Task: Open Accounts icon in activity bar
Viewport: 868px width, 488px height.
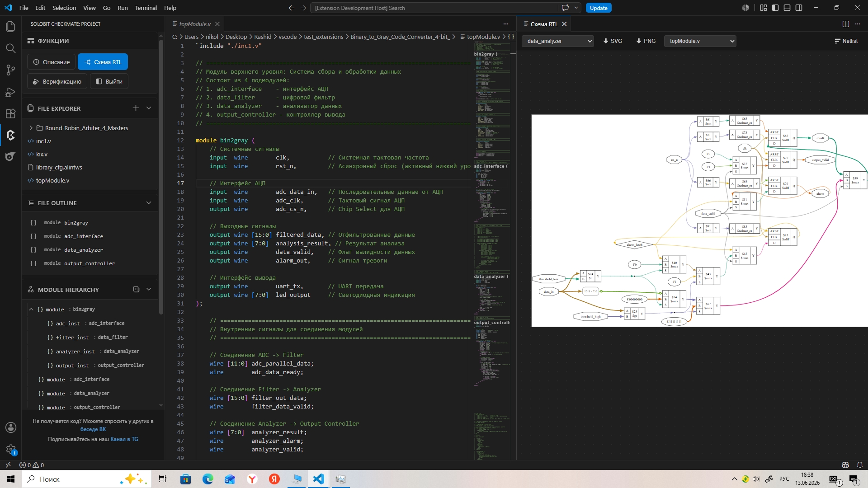Action: click(10, 427)
